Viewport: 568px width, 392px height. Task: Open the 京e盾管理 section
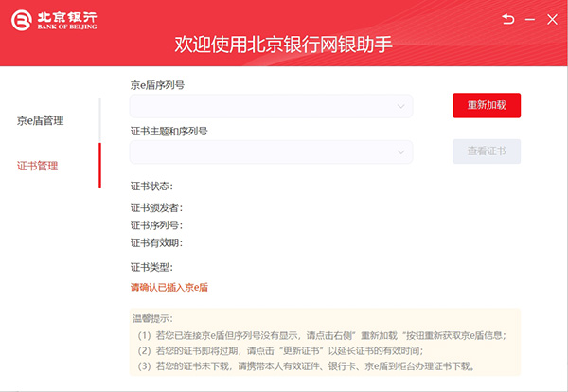coord(40,120)
